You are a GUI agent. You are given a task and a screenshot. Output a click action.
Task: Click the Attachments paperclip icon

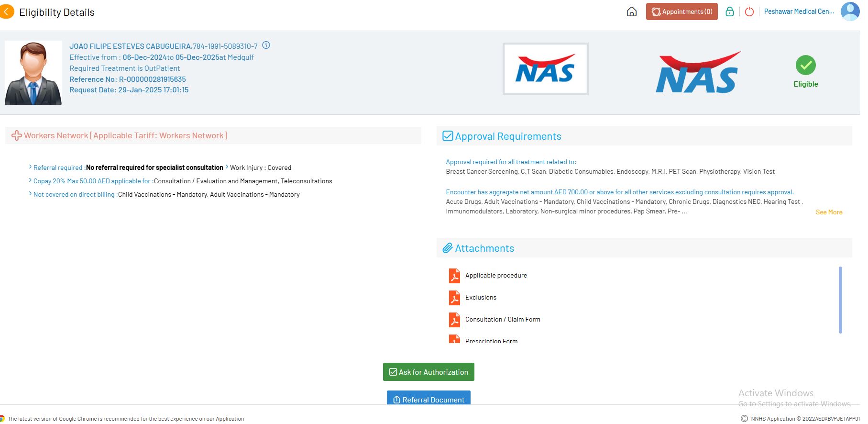[448, 248]
